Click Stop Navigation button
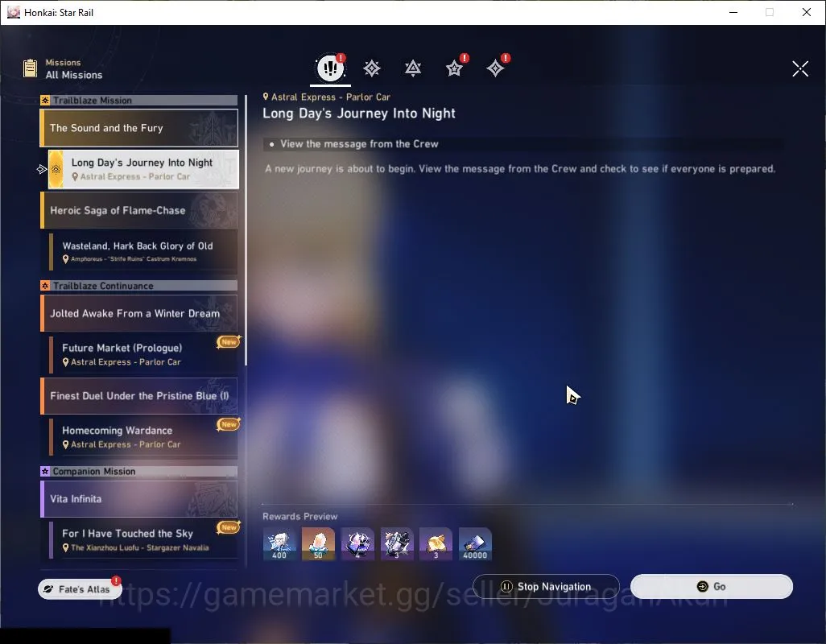Viewport: 826px width, 644px height. (546, 587)
